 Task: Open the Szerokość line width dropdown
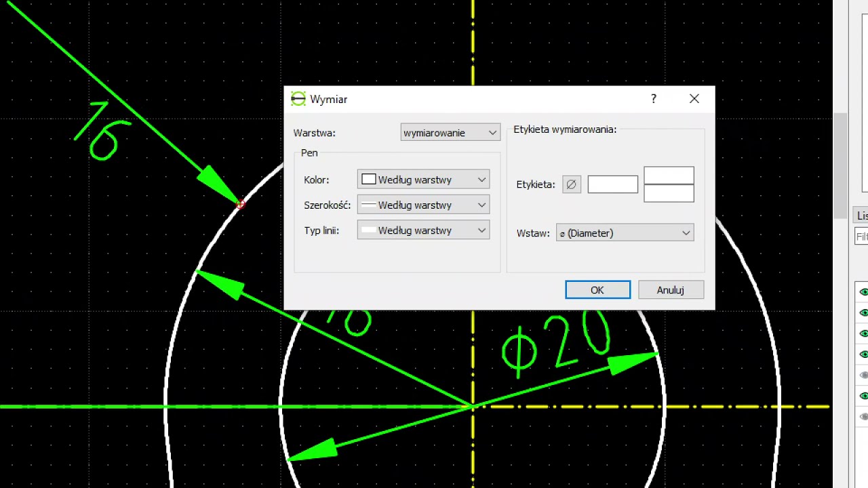(x=423, y=205)
